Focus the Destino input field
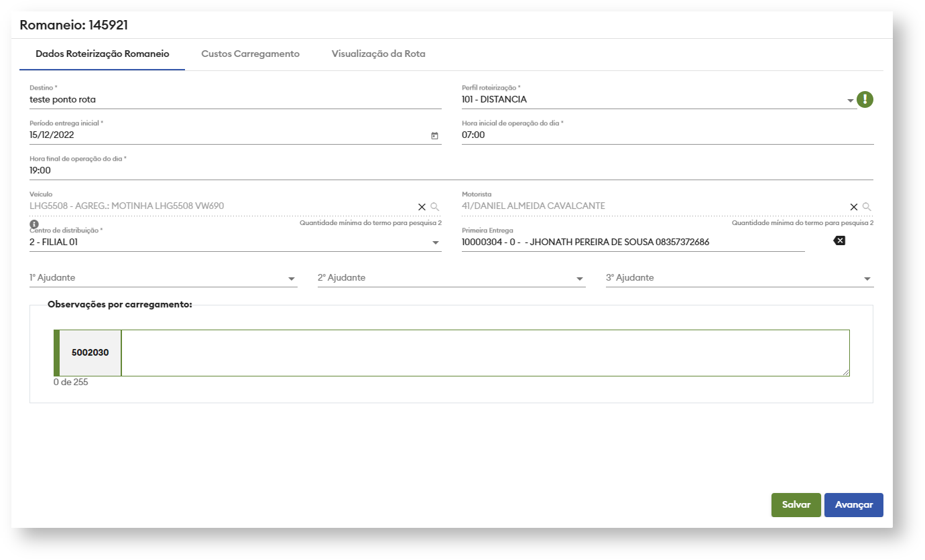 tap(235, 100)
